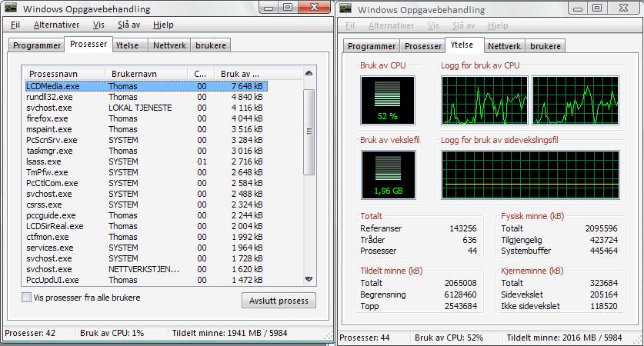Screen dimensions: 644x346
Task: Open the Vis menu in left window
Action: [98, 25]
